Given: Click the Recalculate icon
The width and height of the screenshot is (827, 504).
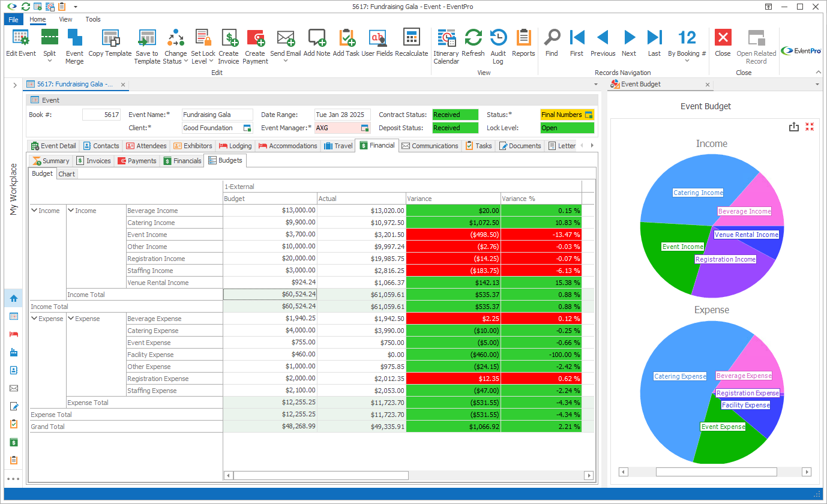Looking at the screenshot, I should click(x=411, y=38).
